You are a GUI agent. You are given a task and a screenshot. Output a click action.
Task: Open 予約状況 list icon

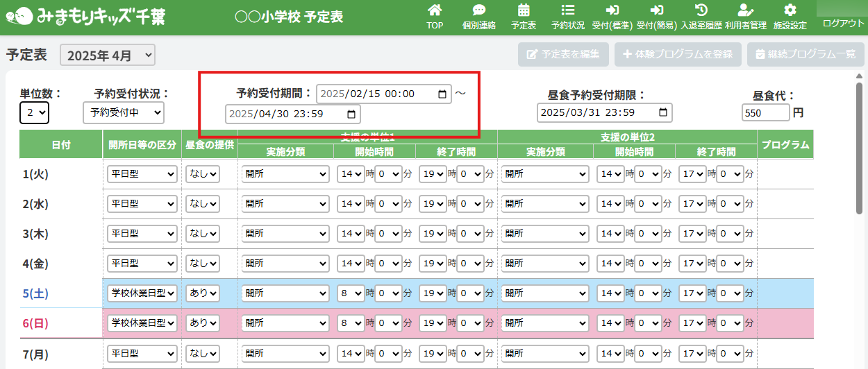click(x=567, y=11)
